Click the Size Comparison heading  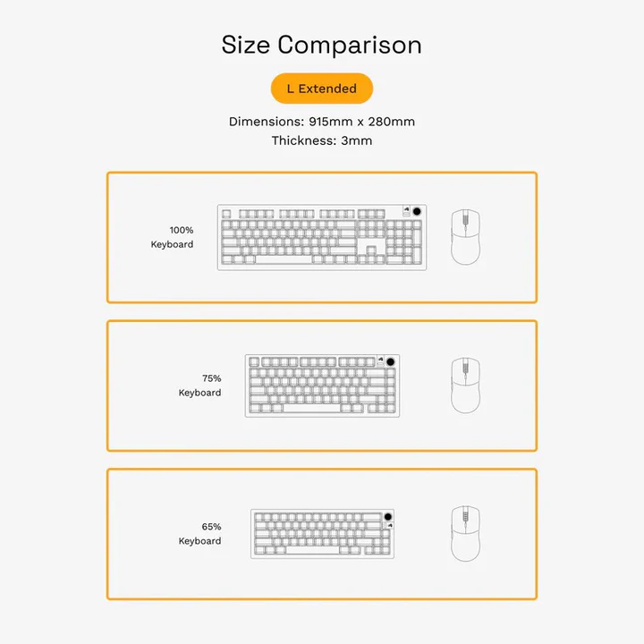click(321, 45)
